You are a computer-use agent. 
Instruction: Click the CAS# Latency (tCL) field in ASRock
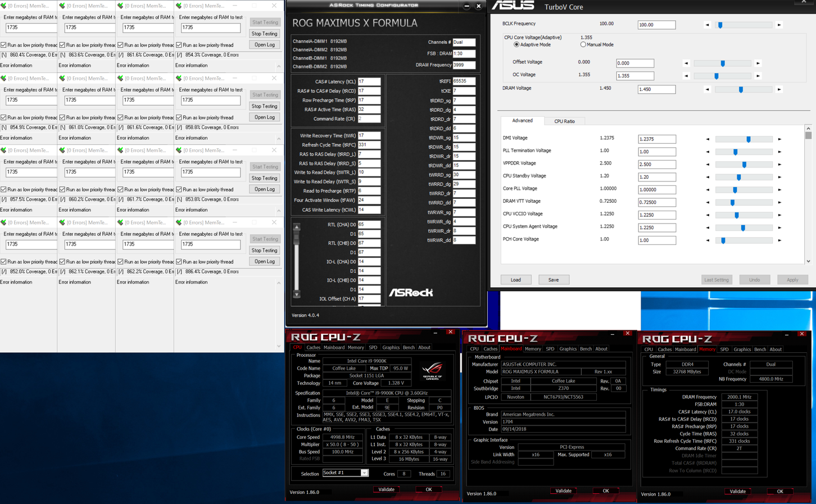tap(369, 81)
